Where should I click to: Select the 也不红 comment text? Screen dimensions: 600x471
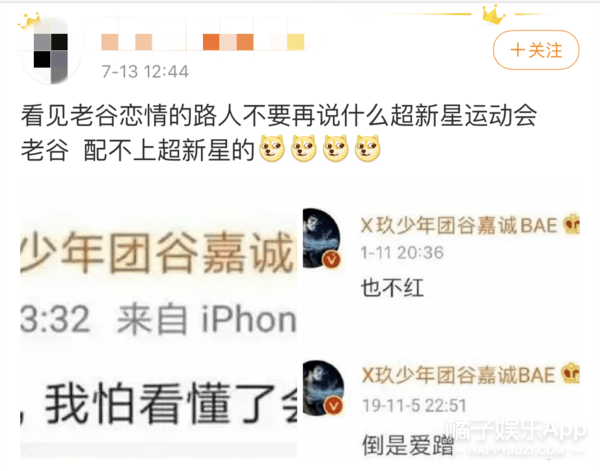[392, 288]
